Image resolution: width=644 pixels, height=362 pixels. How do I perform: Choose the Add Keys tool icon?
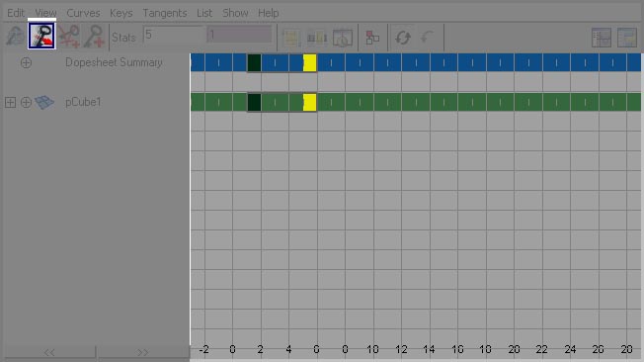point(94,37)
